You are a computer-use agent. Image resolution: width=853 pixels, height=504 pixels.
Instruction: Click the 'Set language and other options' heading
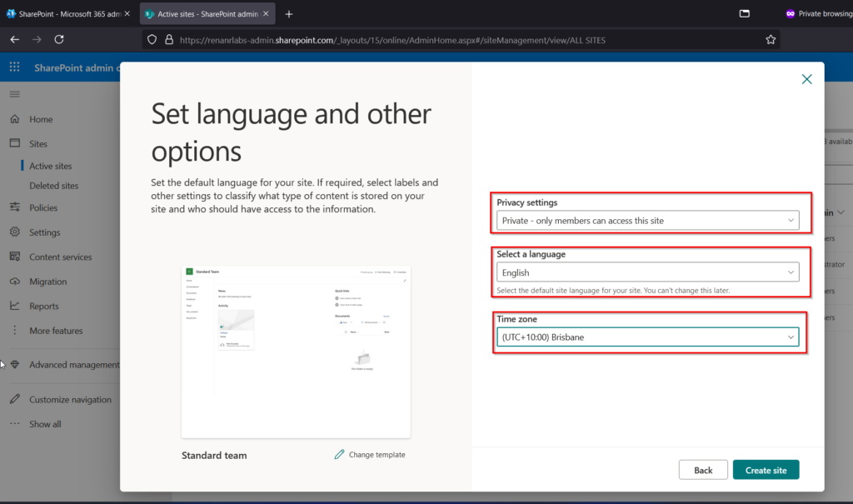[291, 132]
